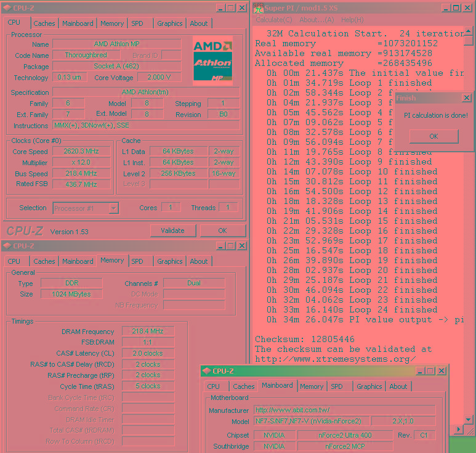The width and height of the screenshot is (476, 453).
Task: Click the Cycle Time value 5 clocks
Action: pyautogui.click(x=148, y=386)
